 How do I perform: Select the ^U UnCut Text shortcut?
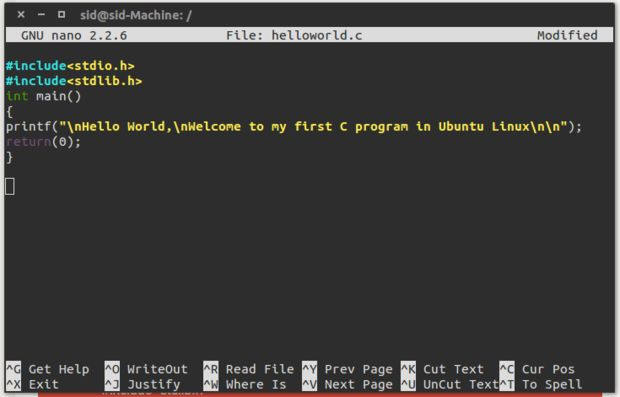(x=450, y=384)
